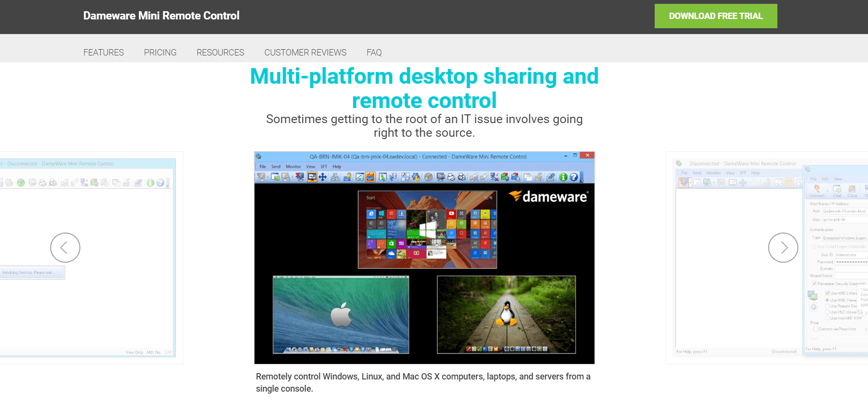The width and height of the screenshot is (868, 415).
Task: Click the User ID Administrator field
Action: point(851,254)
